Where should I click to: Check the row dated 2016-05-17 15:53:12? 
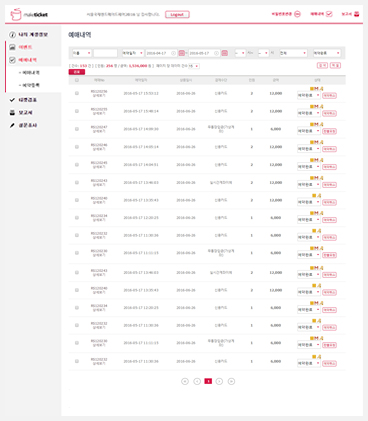coord(77,93)
